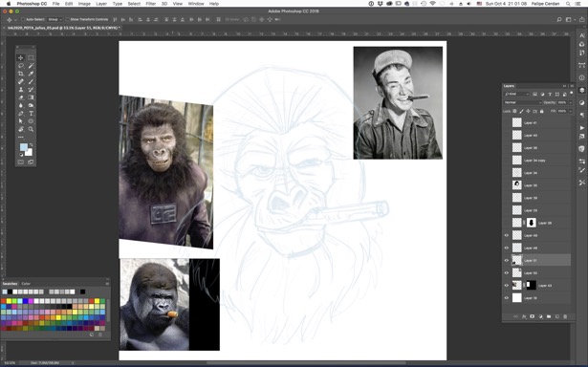
Task: Change screen mode in toolbox
Action: [31, 162]
